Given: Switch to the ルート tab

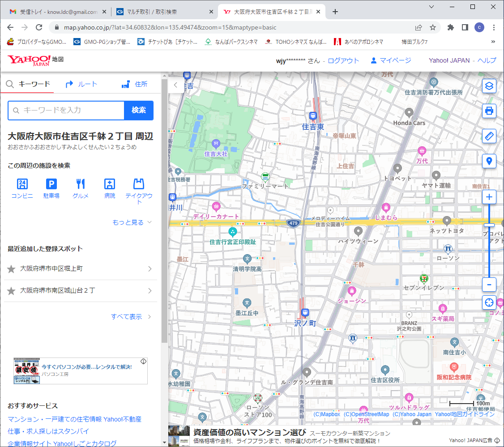Looking at the screenshot, I should pyautogui.click(x=81, y=84).
